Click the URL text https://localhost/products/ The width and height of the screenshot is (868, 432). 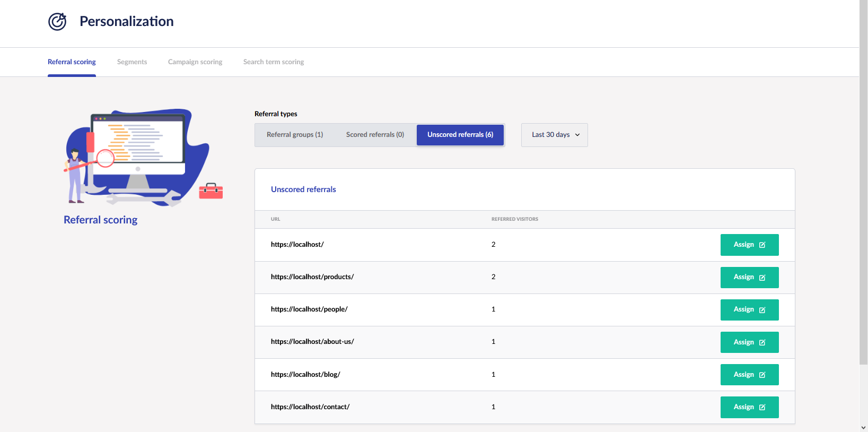[x=312, y=277]
